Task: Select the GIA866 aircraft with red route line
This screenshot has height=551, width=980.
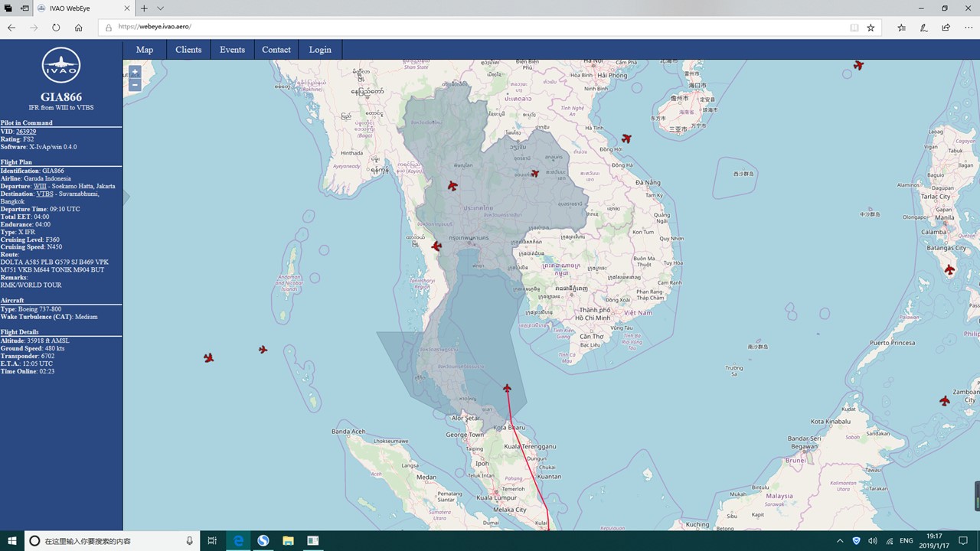Action: tap(507, 389)
